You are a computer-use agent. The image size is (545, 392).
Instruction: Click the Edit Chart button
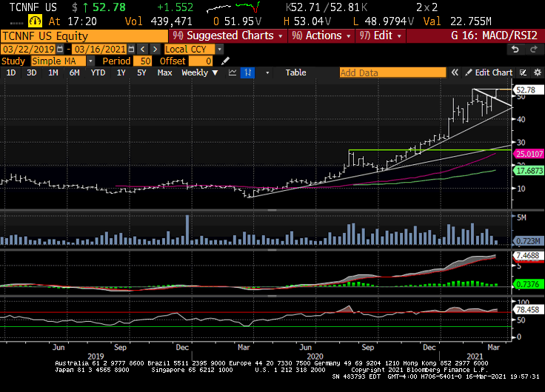(x=489, y=72)
